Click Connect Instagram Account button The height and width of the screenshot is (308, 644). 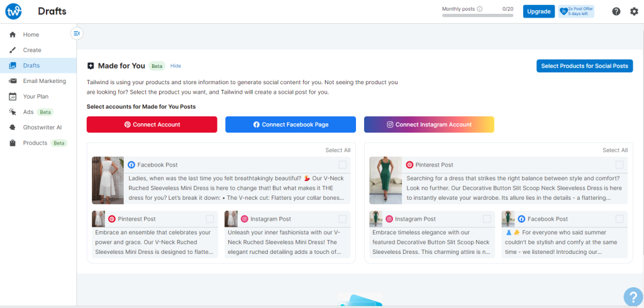(429, 124)
